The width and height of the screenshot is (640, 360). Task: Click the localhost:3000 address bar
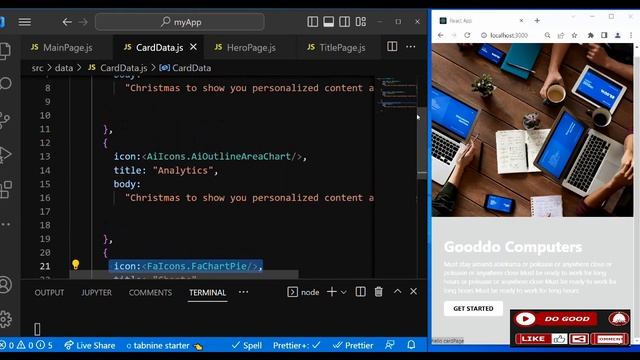tap(509, 36)
